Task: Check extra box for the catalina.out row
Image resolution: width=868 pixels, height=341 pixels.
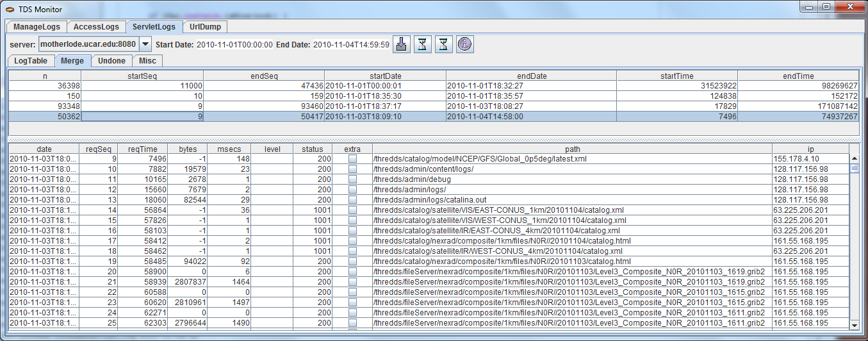Action: point(352,200)
